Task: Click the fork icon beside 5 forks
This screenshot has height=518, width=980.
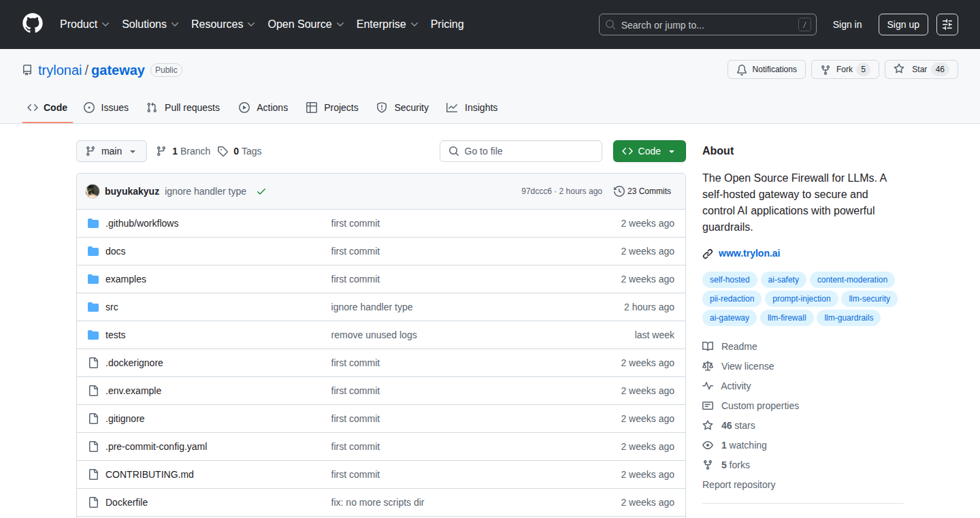Action: (708, 465)
